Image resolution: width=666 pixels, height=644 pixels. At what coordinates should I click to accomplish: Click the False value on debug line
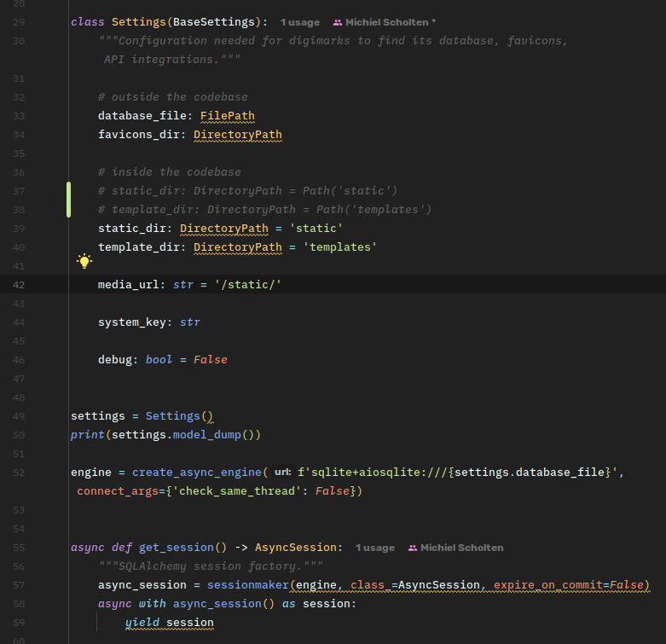point(210,360)
